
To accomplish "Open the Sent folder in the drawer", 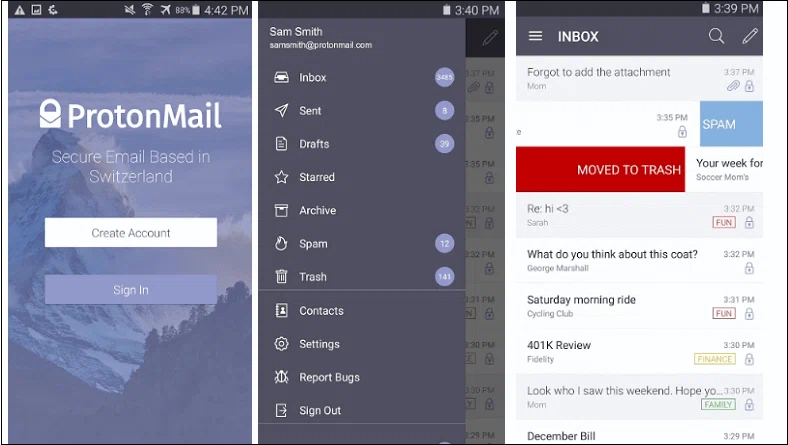I will [362, 111].
